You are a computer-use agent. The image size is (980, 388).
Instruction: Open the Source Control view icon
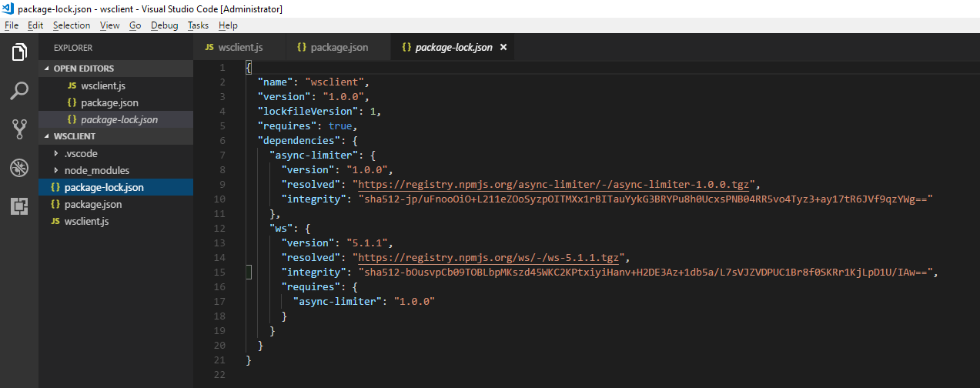19,129
